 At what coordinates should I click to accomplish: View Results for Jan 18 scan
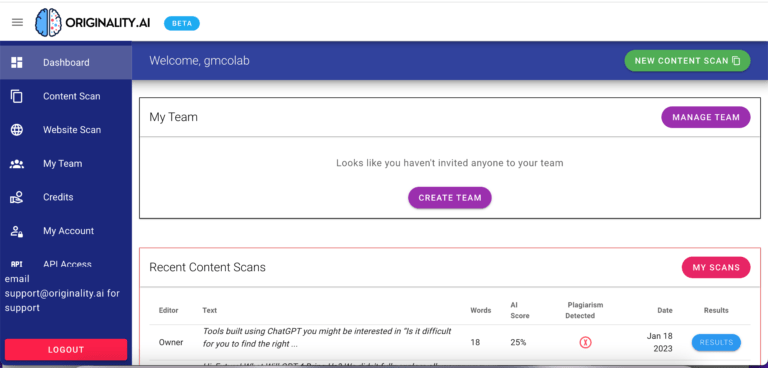(716, 342)
